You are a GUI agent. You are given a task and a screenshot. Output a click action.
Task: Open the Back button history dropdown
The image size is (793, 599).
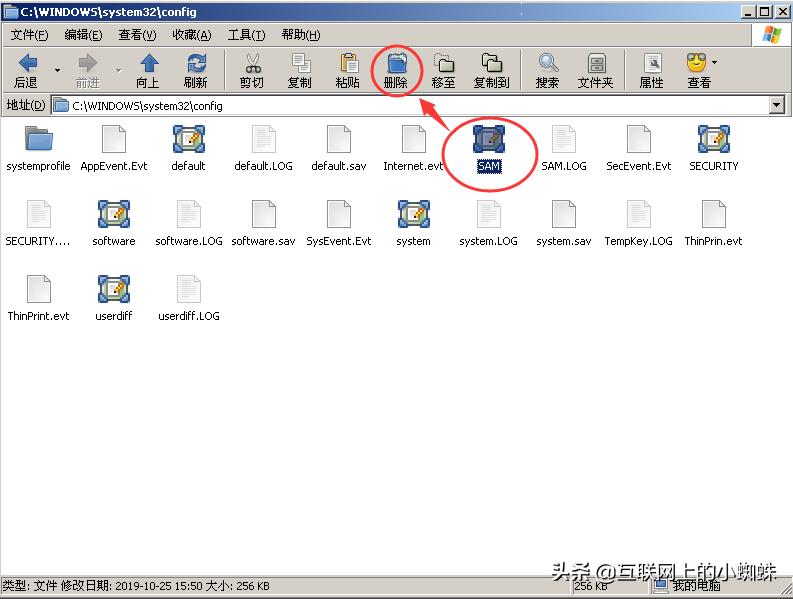(57, 70)
